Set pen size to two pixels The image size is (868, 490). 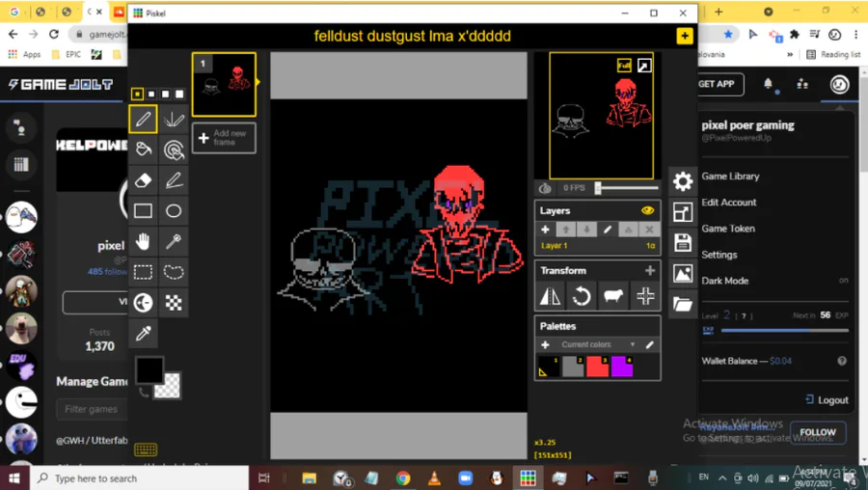151,95
